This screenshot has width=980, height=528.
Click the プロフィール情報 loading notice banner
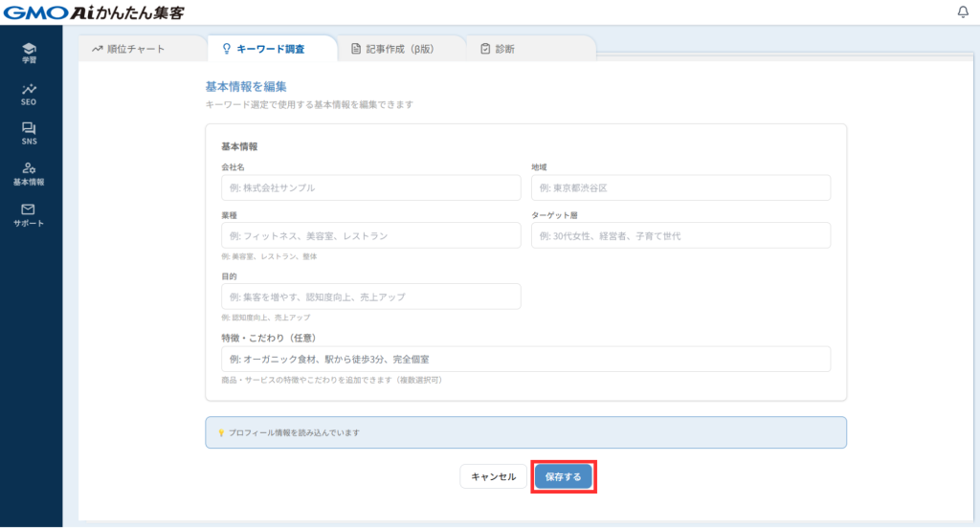(x=525, y=432)
